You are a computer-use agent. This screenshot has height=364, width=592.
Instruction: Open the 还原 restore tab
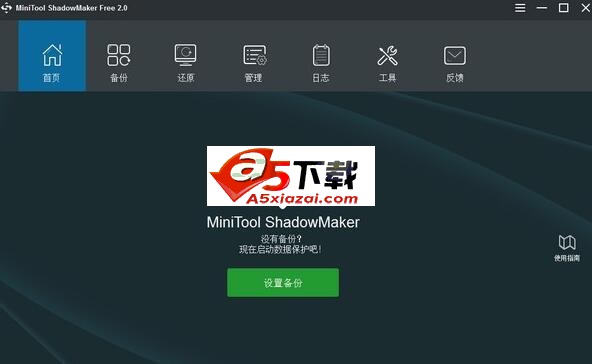[186, 62]
